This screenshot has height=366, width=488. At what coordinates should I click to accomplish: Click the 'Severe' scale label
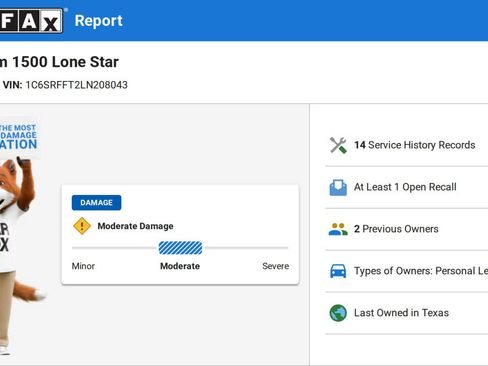tap(275, 266)
